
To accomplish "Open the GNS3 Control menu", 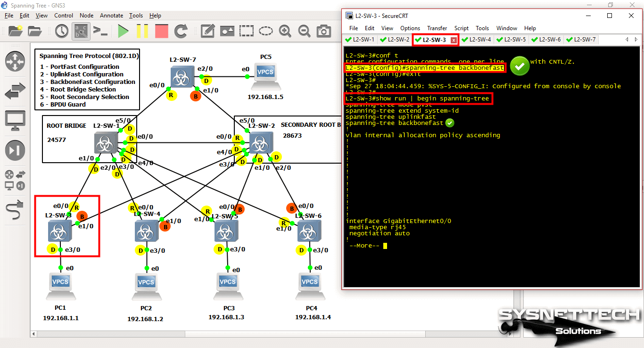I will pyautogui.click(x=64, y=16).
